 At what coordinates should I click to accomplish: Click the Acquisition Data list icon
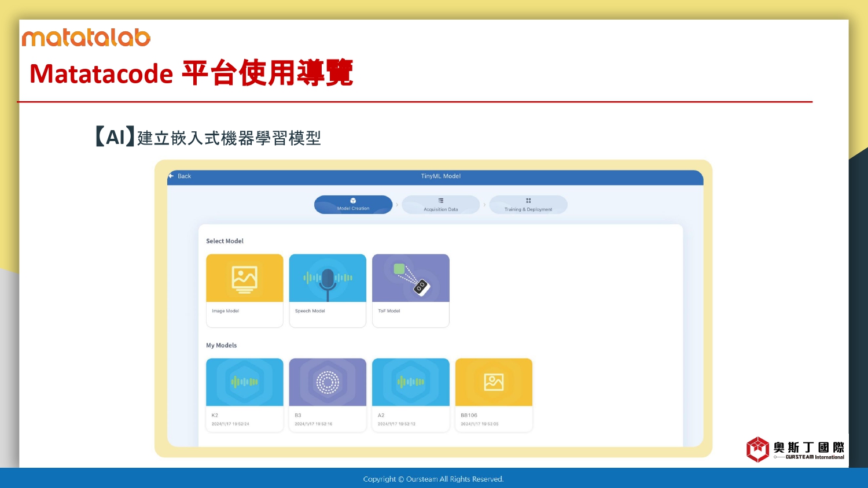click(440, 201)
